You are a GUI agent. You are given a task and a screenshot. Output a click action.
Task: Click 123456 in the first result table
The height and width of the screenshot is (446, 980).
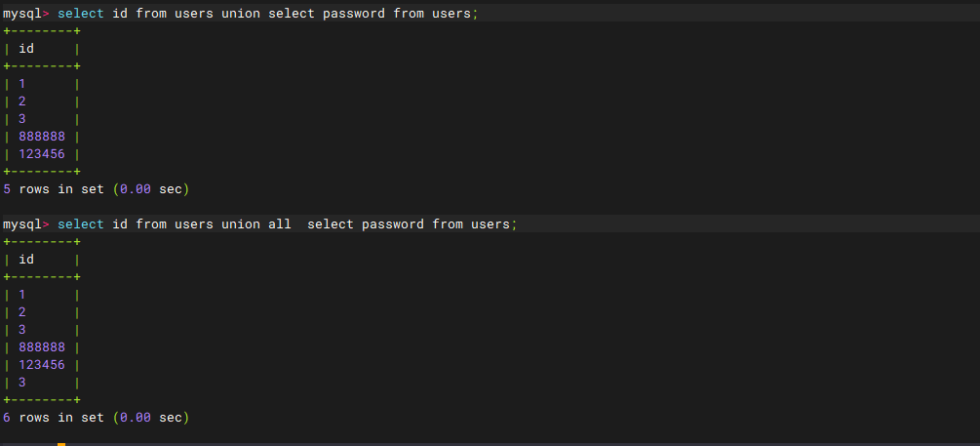(x=42, y=154)
